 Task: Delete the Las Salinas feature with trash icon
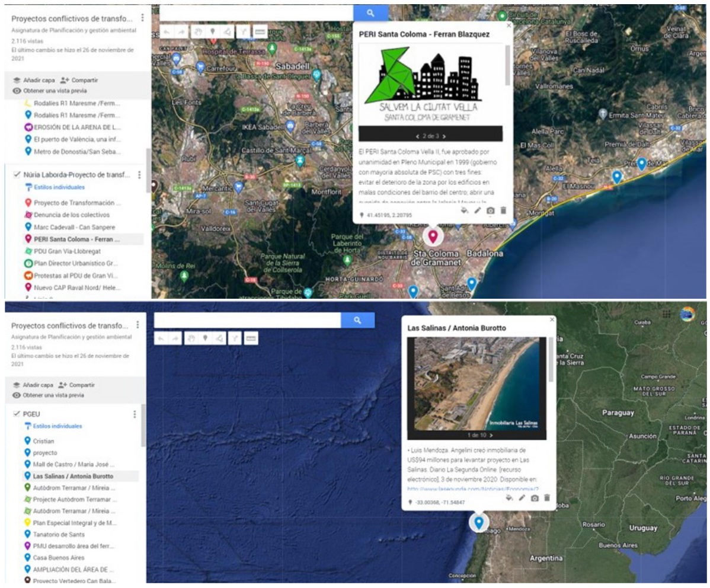click(x=547, y=498)
